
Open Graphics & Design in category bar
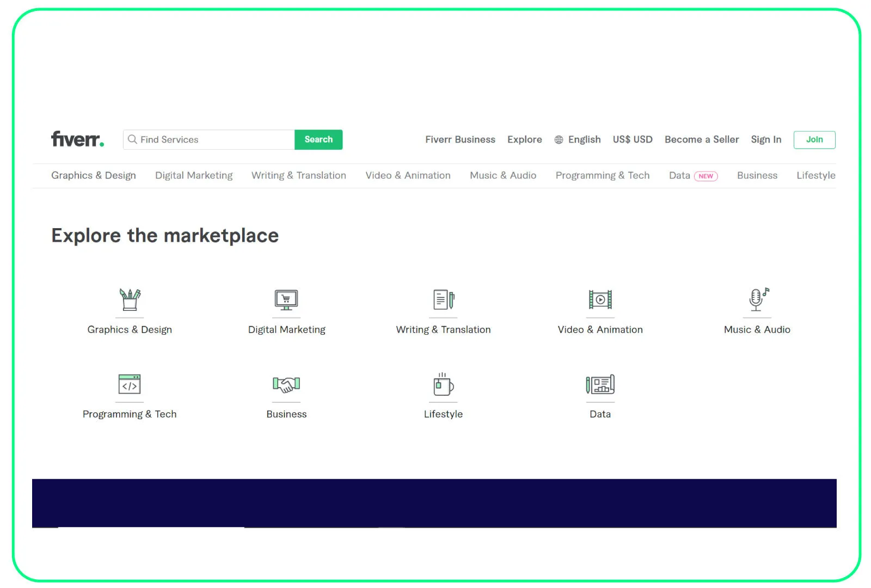[x=94, y=175]
